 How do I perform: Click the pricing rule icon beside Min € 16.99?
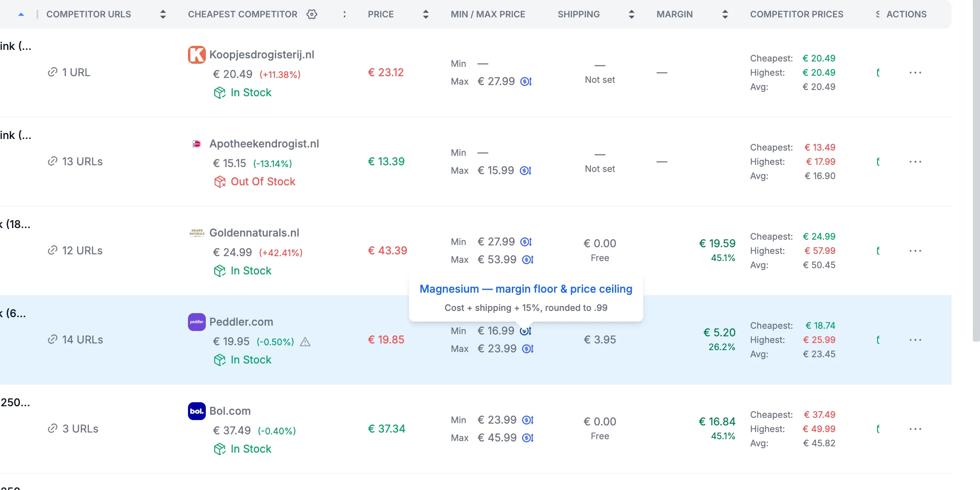tap(526, 331)
